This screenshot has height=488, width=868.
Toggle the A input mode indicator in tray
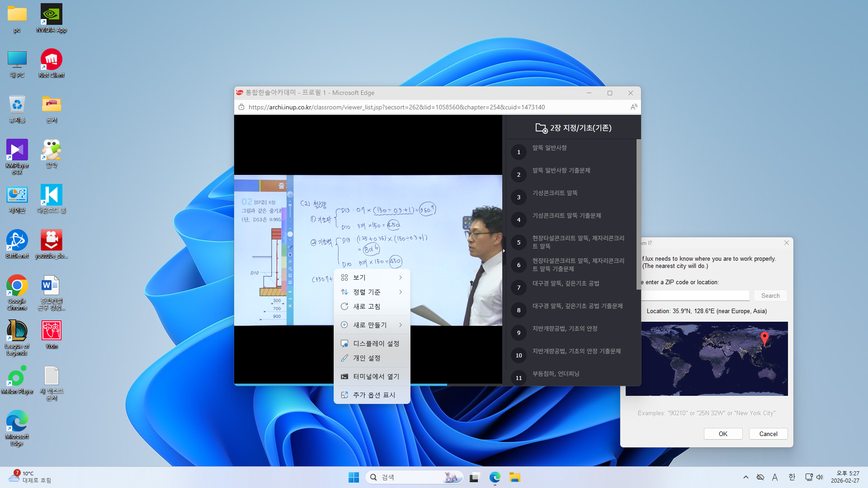(775, 477)
